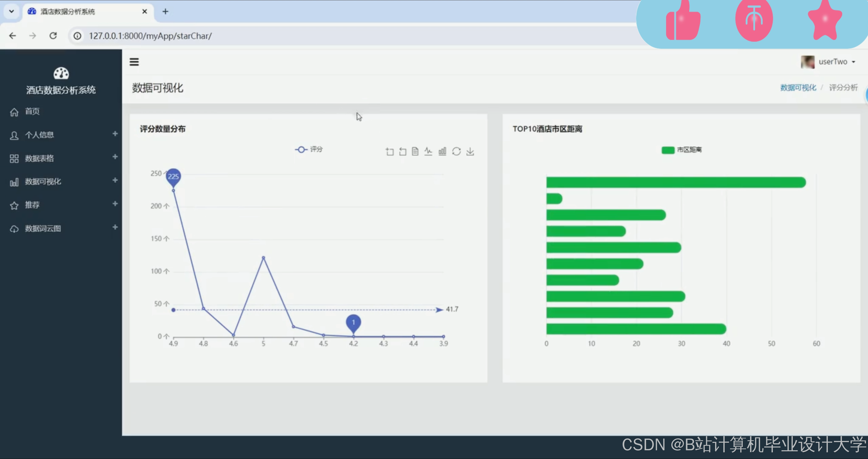Click the 评分数量分布 chart title
Screen dimensions: 868x459
coord(163,129)
